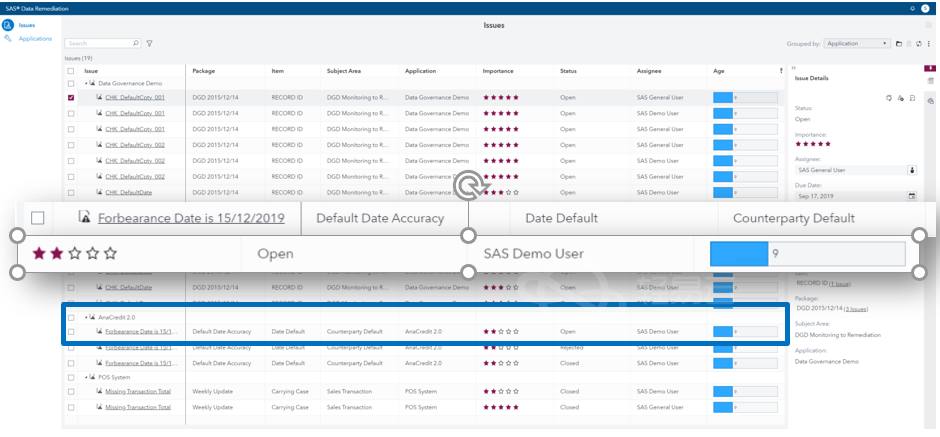Click the refresh icon in toolbar
The width and height of the screenshot is (940, 437).
pos(918,44)
